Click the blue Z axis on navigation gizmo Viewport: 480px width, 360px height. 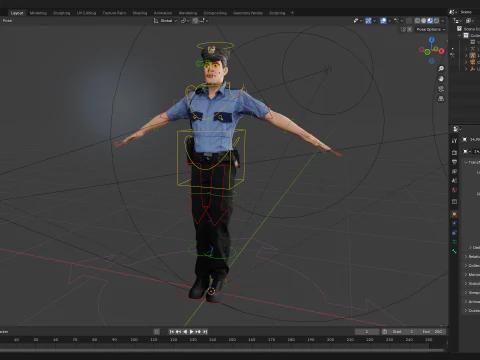pos(432,40)
